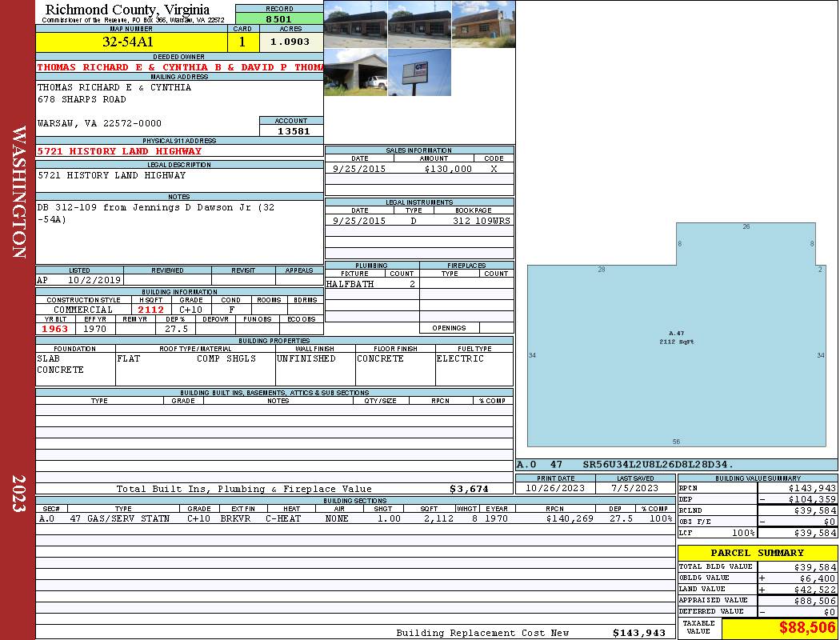This screenshot has width=840, height=640.
Task: Open the brick building corner photo thumbnail
Action: coord(483,25)
